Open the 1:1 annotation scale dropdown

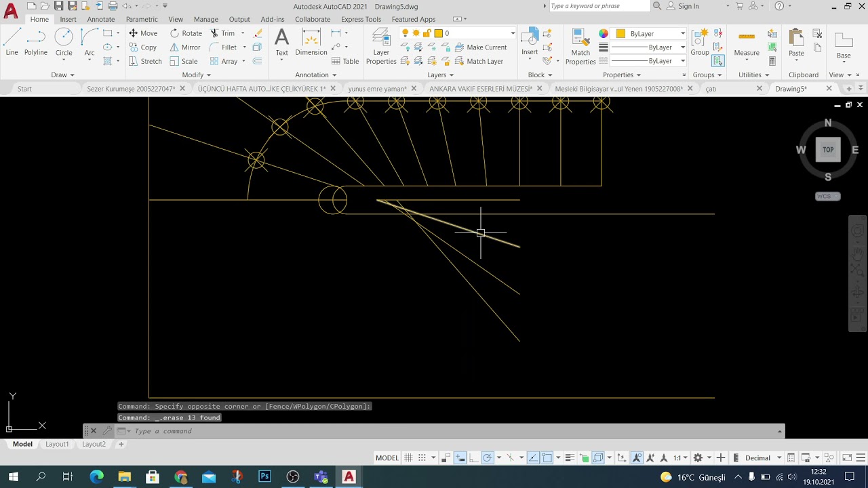pyautogui.click(x=680, y=457)
